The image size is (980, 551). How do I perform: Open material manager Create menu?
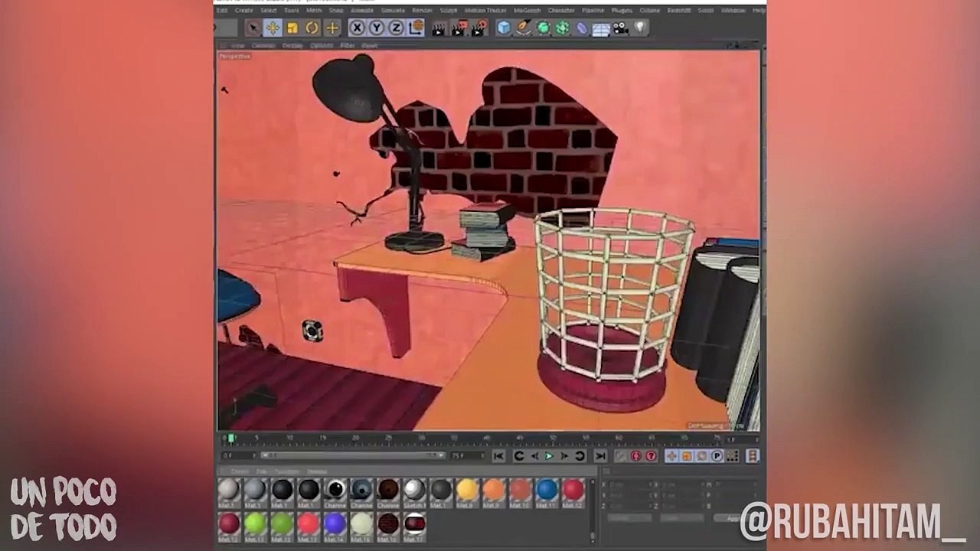click(x=240, y=471)
